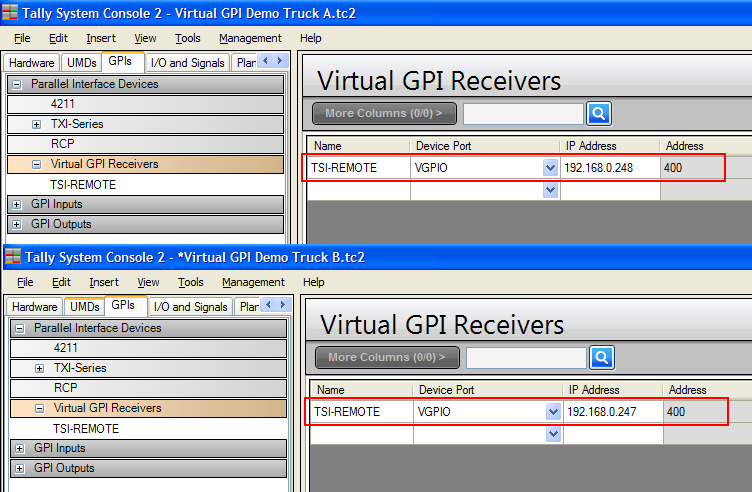Select TSI-REMOTE tree item in Truck B
This screenshot has width=752, height=492.
pyautogui.click(x=86, y=429)
